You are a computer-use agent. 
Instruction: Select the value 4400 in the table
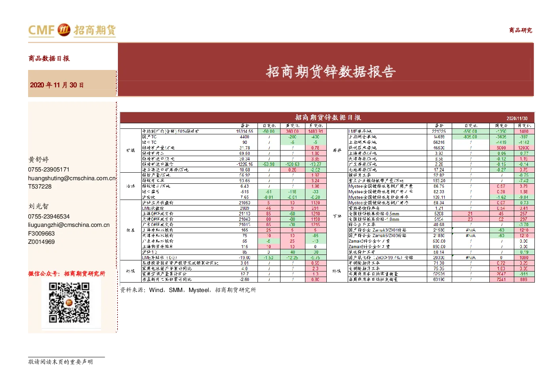(244, 137)
